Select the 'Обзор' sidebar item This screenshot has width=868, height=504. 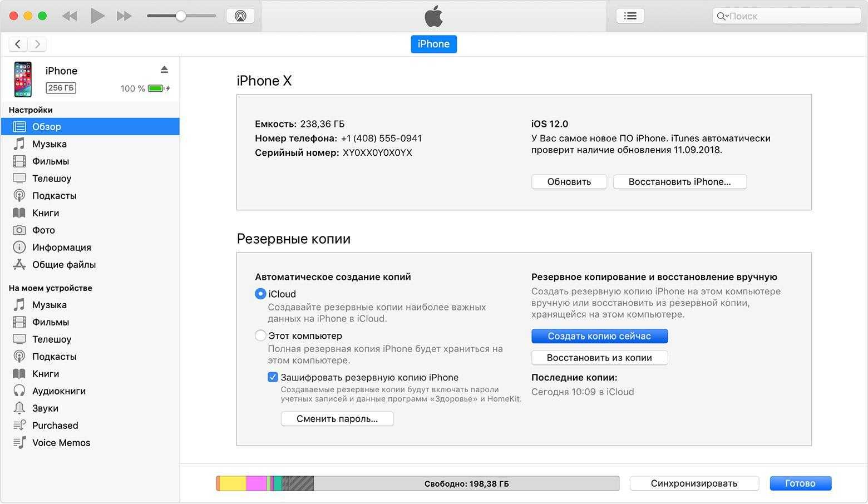click(x=47, y=127)
